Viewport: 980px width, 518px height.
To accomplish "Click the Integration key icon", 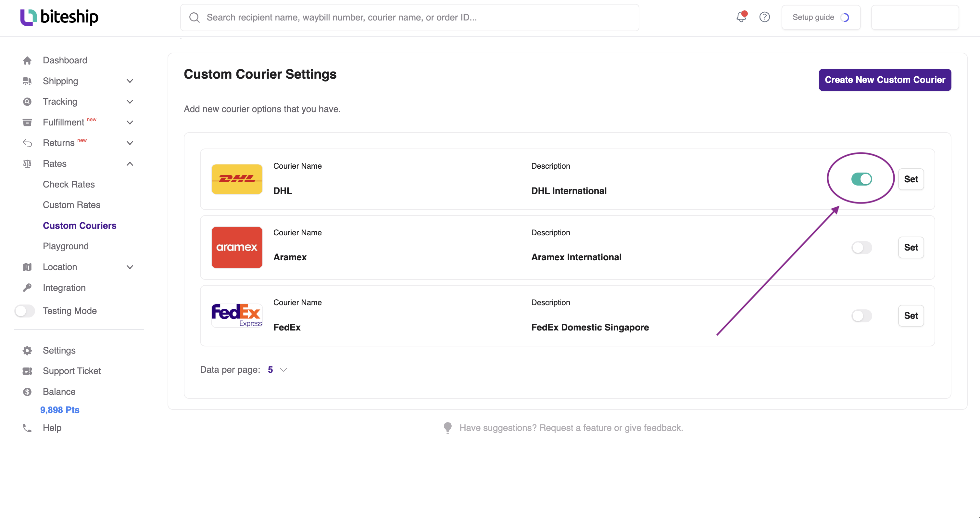I will click(x=27, y=288).
